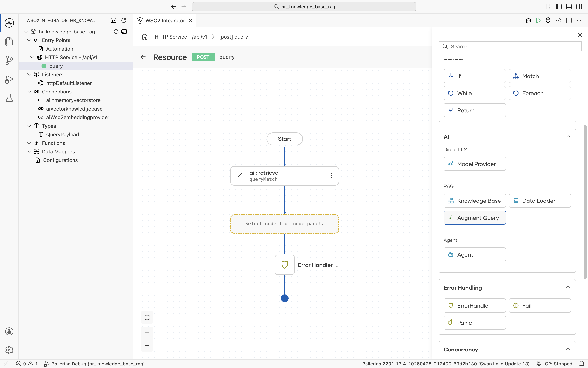The image size is (588, 368).
Task: Open the Source Control view
Action: tap(9, 60)
